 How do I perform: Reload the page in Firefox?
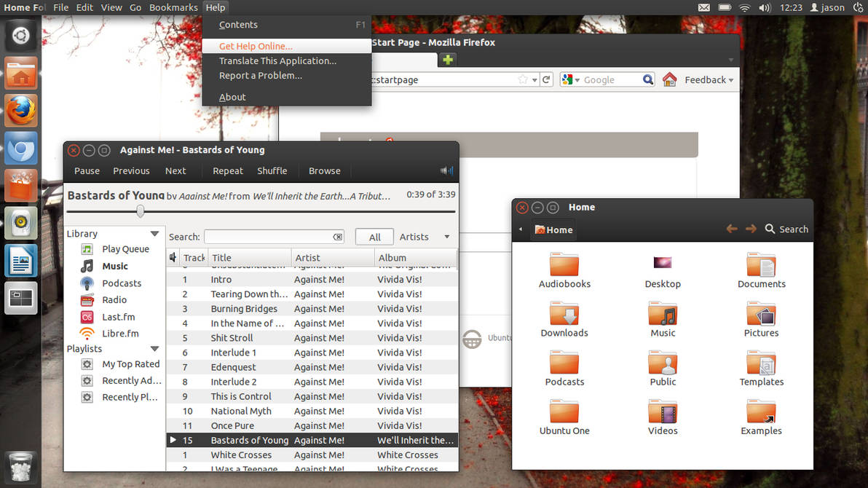[x=546, y=80]
